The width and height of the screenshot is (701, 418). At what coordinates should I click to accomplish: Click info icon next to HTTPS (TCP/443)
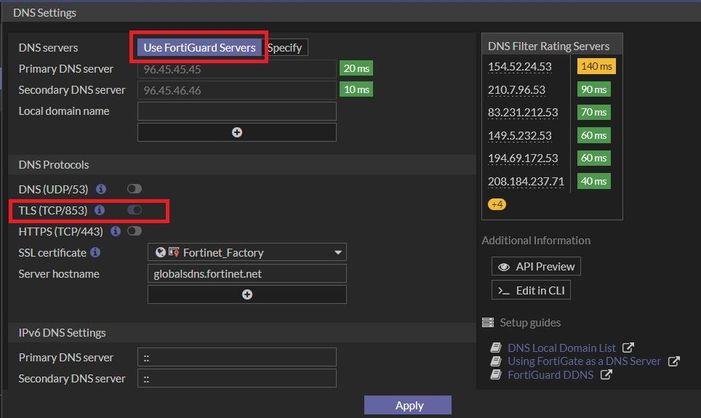115,231
